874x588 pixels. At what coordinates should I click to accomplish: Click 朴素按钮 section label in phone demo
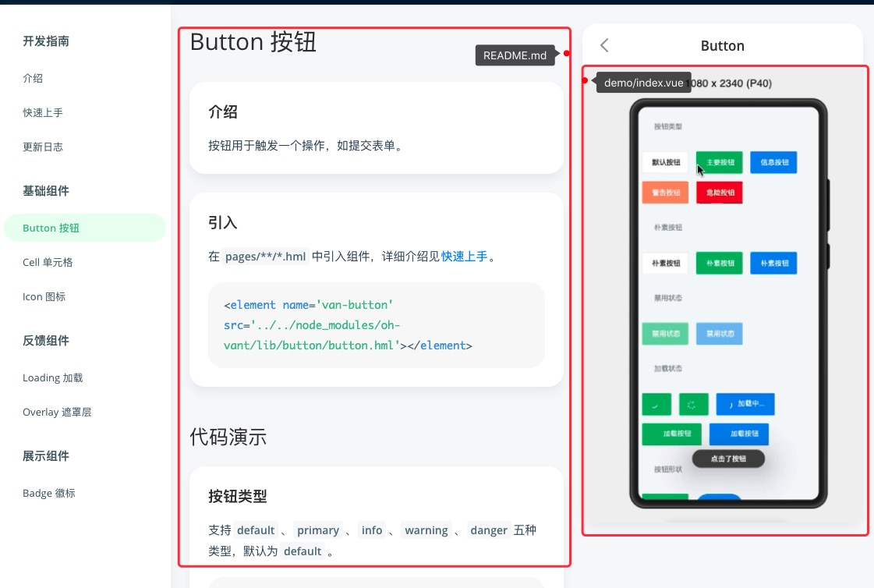667,228
